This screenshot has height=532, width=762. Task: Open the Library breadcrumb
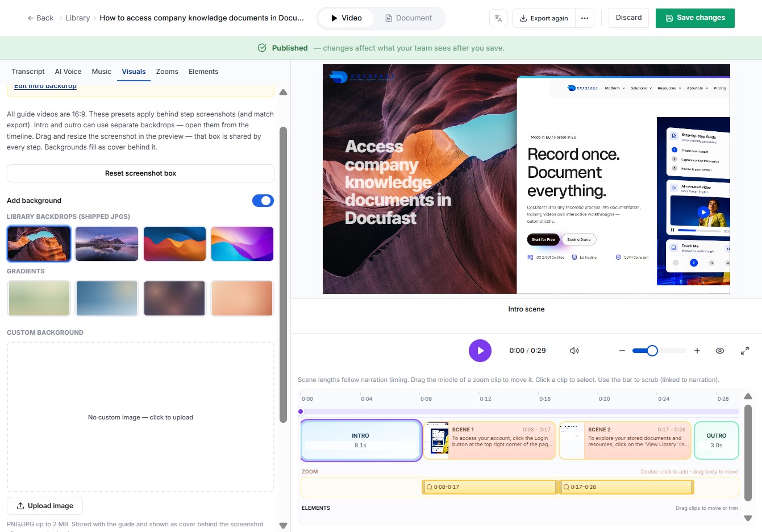(x=77, y=18)
